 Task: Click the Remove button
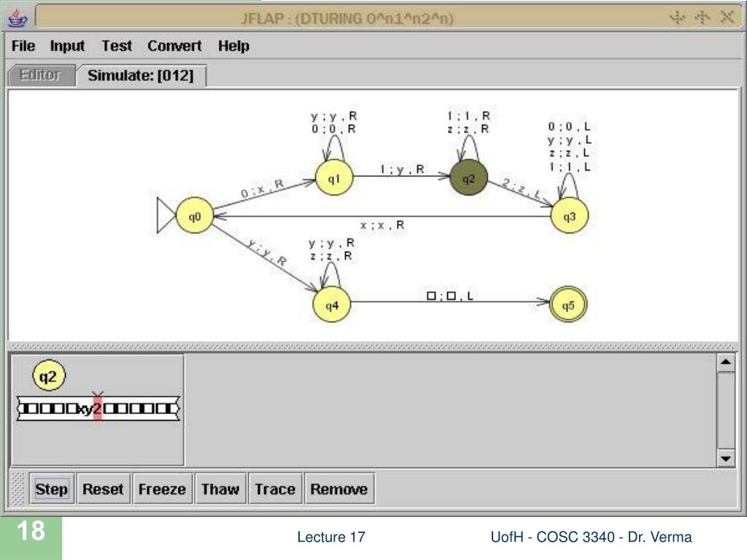tap(338, 489)
